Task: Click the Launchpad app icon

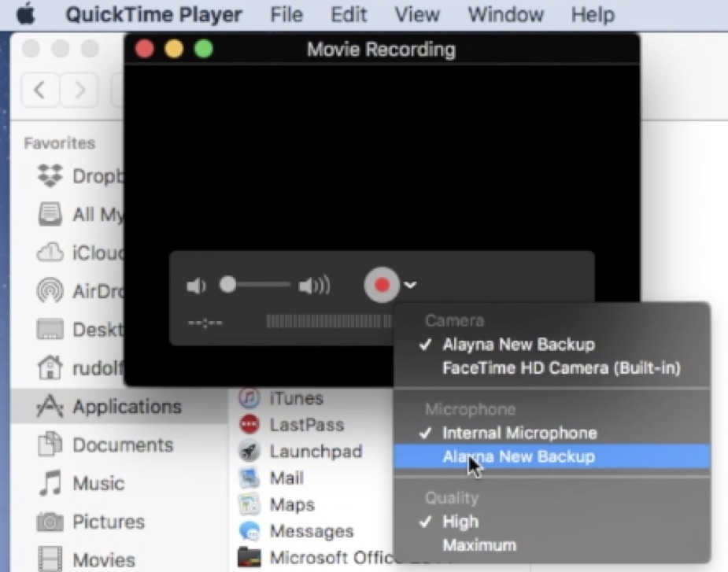Action: 249,451
